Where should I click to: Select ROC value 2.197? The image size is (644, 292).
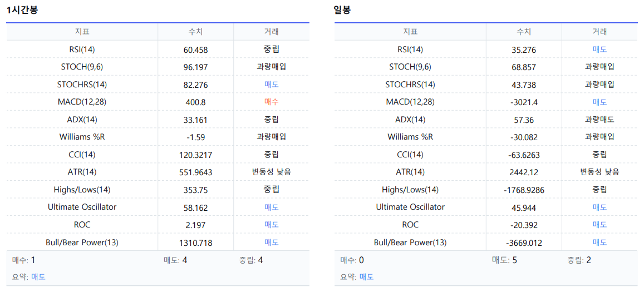click(x=195, y=225)
